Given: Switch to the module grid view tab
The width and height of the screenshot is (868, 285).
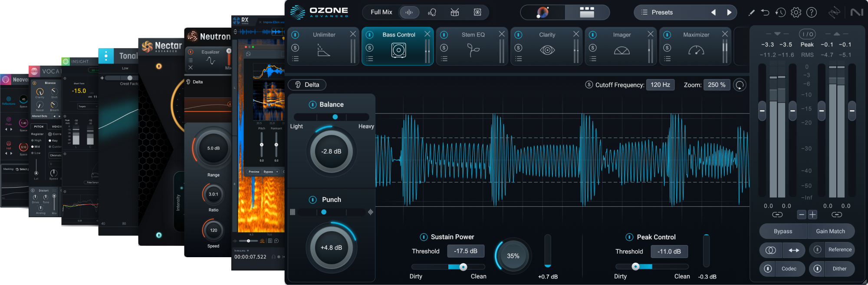Looking at the screenshot, I should click(587, 12).
